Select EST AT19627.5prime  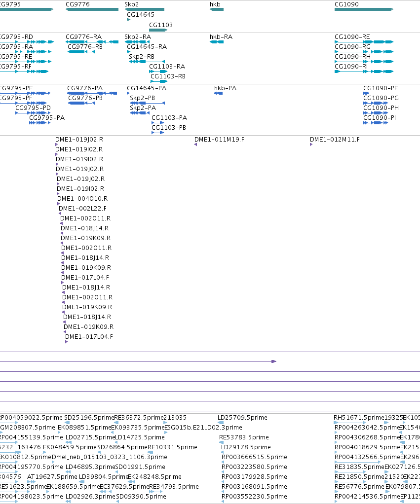click(52, 477)
